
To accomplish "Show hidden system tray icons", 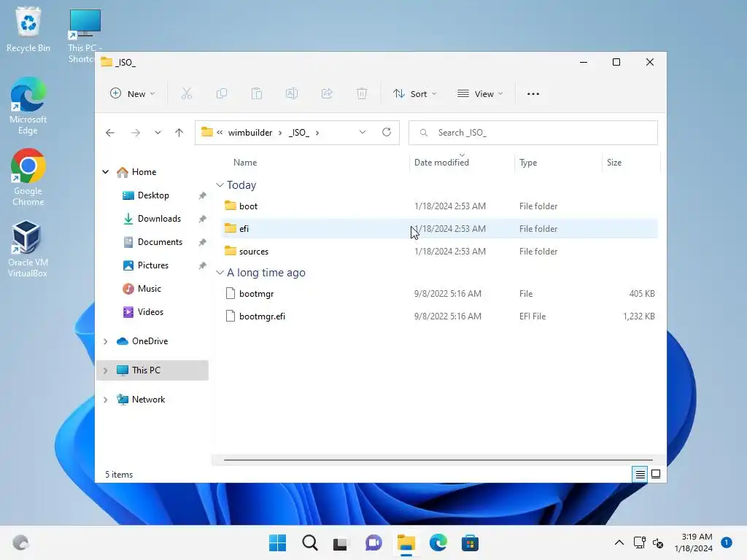I will pos(619,542).
